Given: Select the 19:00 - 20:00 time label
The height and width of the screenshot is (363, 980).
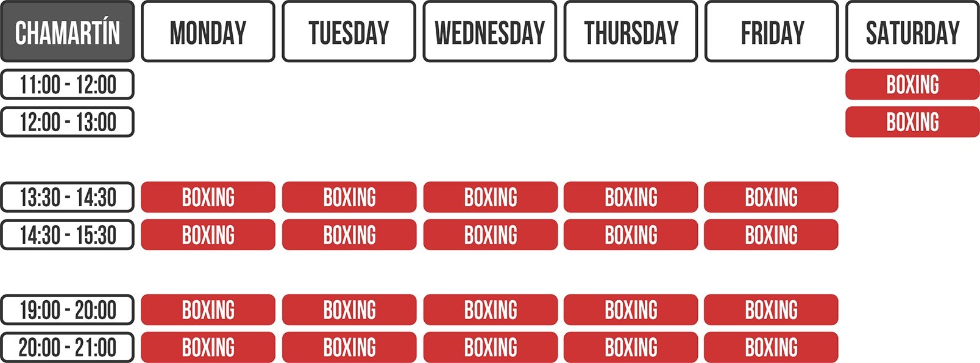Looking at the screenshot, I should (67, 310).
